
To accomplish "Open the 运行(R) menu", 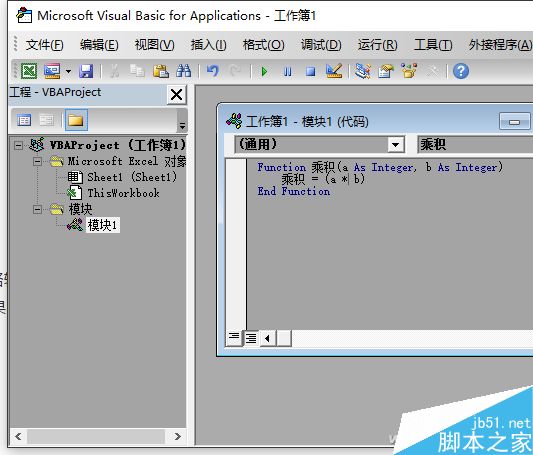I will click(377, 45).
